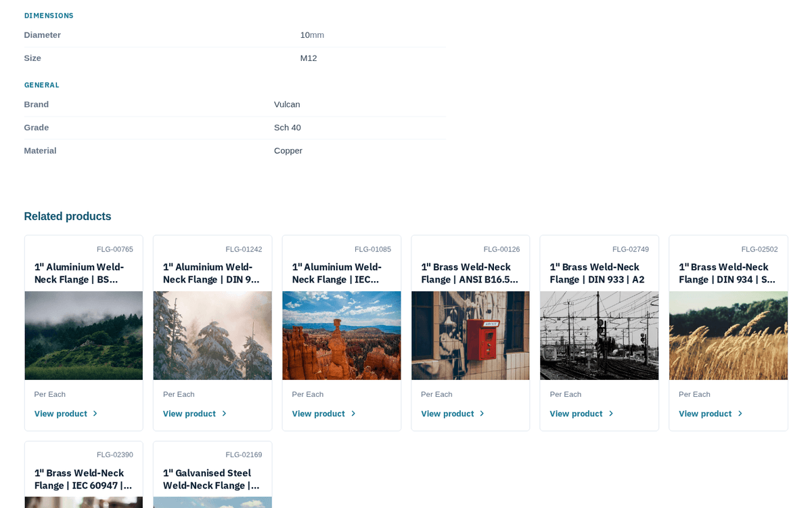Click the Size value M12
The width and height of the screenshot is (812, 508).
pyautogui.click(x=309, y=58)
